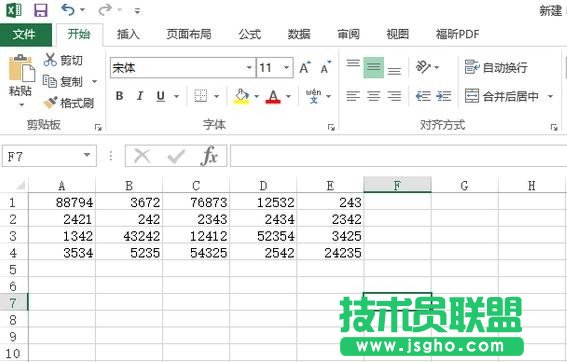Open the Borders dropdown arrow
The height and width of the screenshot is (362, 567).
coord(216,96)
